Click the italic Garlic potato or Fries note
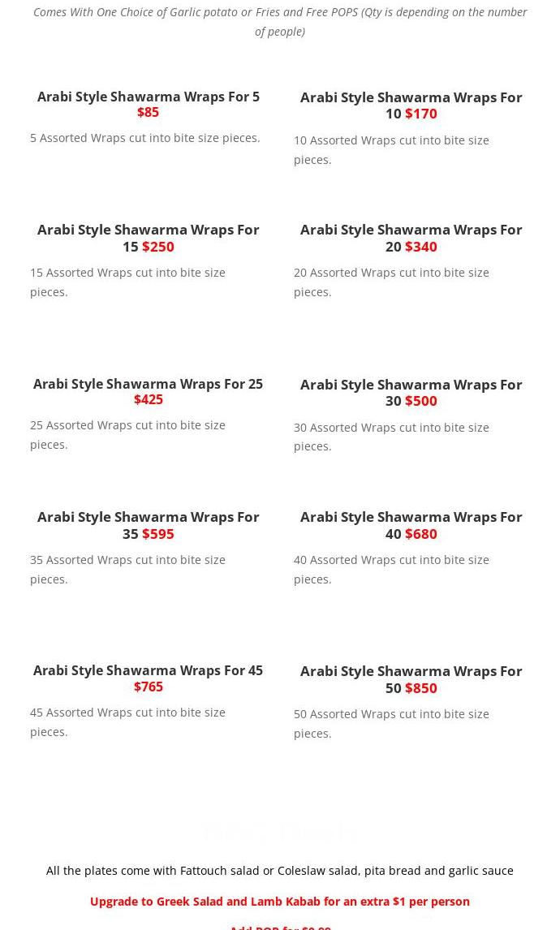 coord(279,22)
